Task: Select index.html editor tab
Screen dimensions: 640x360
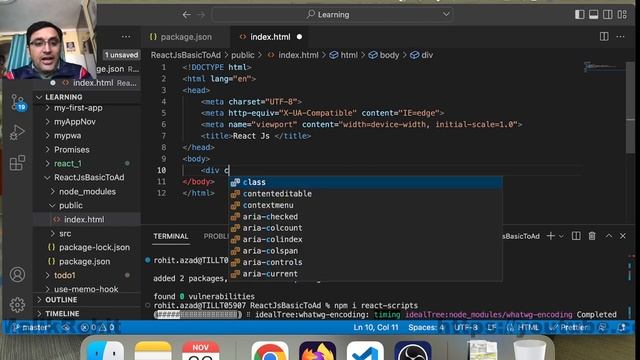Action: pyautogui.click(x=270, y=37)
